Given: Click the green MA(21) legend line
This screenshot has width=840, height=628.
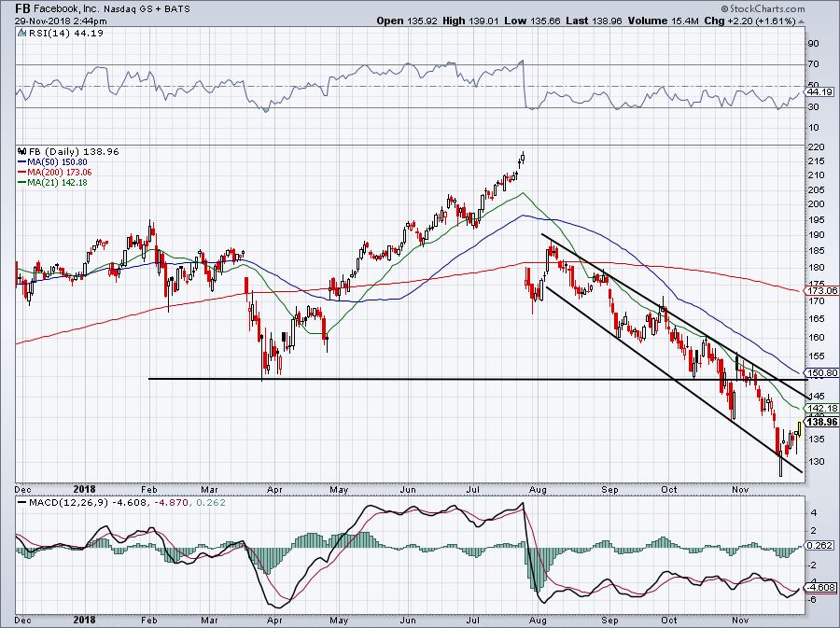Looking at the screenshot, I should (x=22, y=183).
